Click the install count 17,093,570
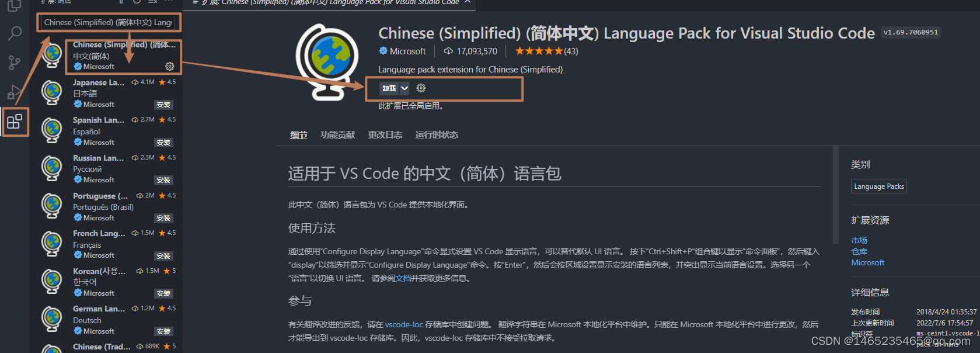980x353 pixels. coord(477,51)
